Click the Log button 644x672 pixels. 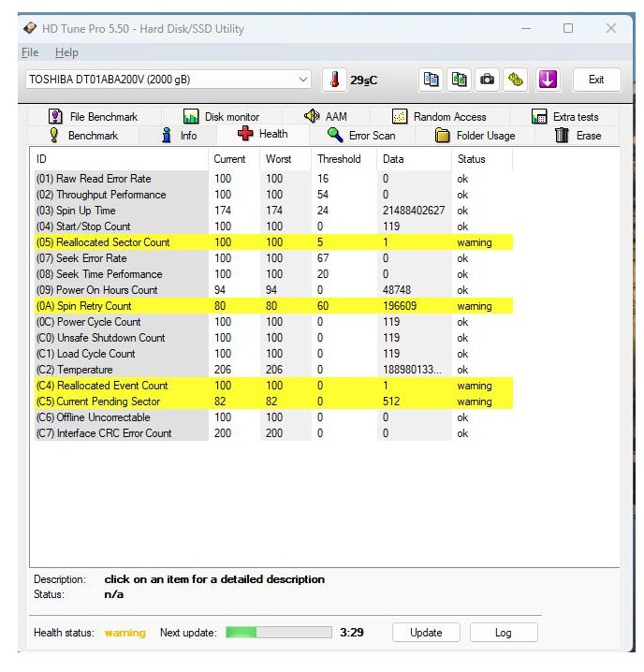(503, 633)
